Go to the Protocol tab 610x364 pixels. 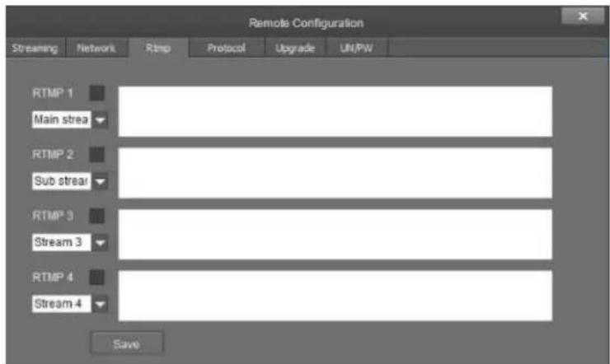point(227,48)
